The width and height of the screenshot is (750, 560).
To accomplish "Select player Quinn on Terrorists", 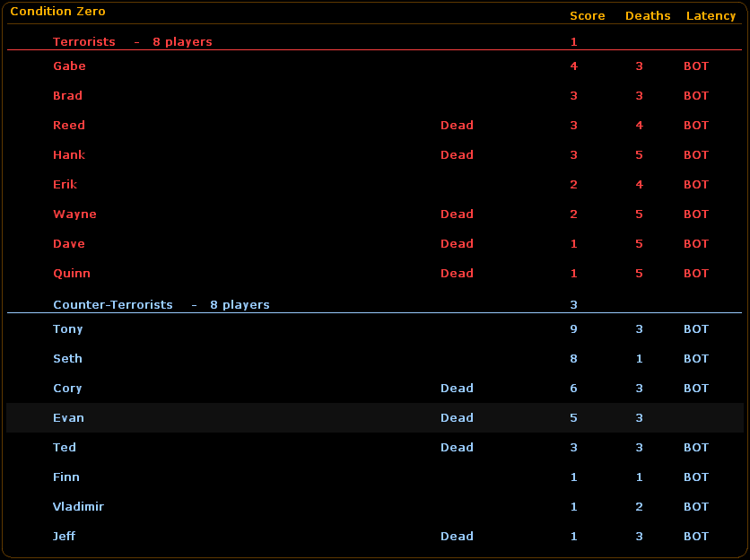I will point(72,273).
